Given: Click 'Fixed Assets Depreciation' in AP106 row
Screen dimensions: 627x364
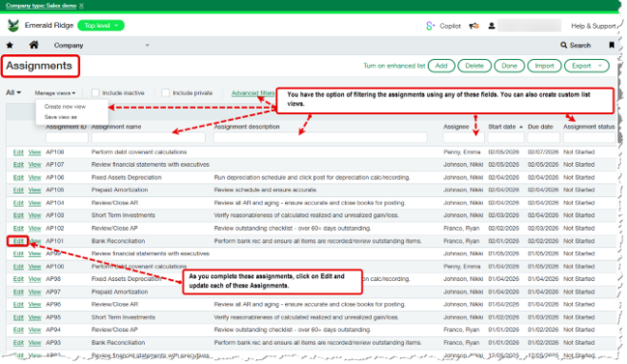Looking at the screenshot, I should coord(127,178).
